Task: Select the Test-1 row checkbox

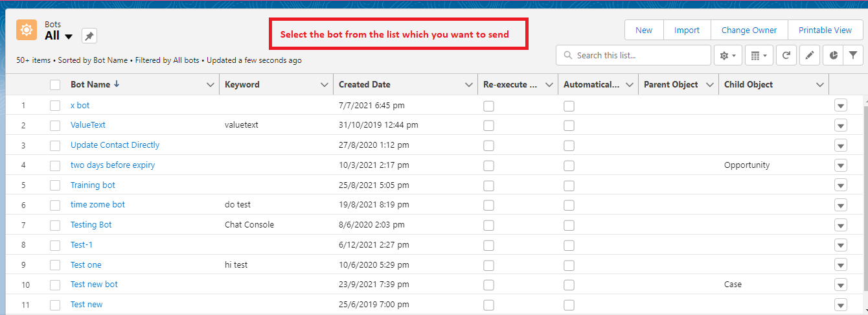Action: pyautogui.click(x=55, y=245)
